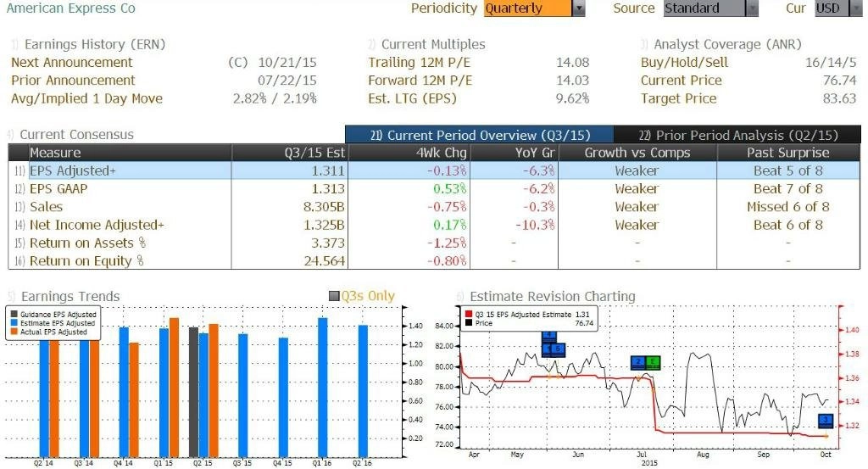Click Next Announcement date 10/21/15
Image resolution: width=868 pixels, height=469 pixels.
click(x=287, y=63)
